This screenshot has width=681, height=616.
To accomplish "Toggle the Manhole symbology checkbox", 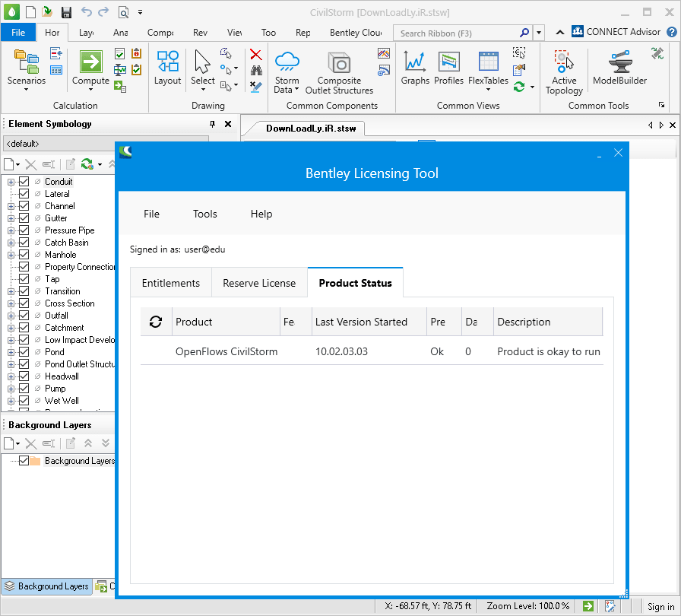I will pyautogui.click(x=26, y=254).
